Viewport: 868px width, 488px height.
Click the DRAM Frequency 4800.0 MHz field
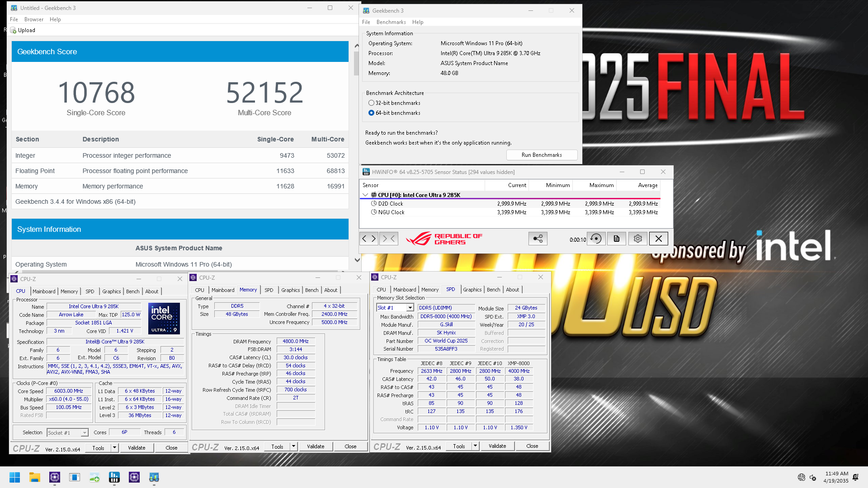296,342
